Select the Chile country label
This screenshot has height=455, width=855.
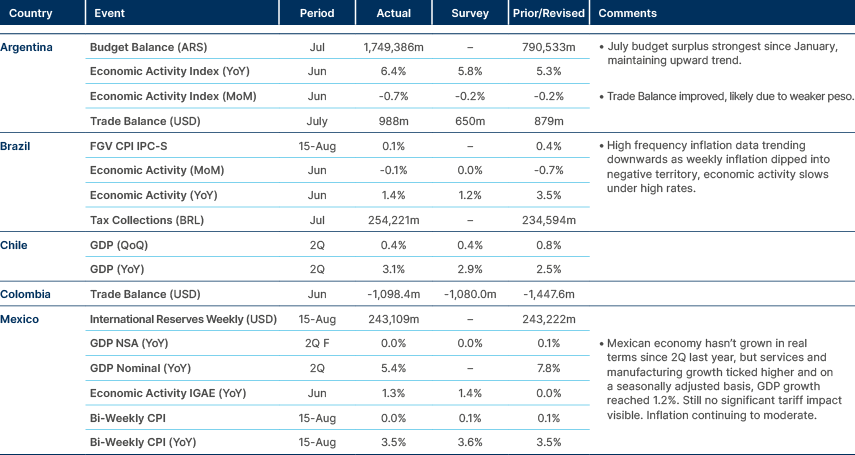14,245
